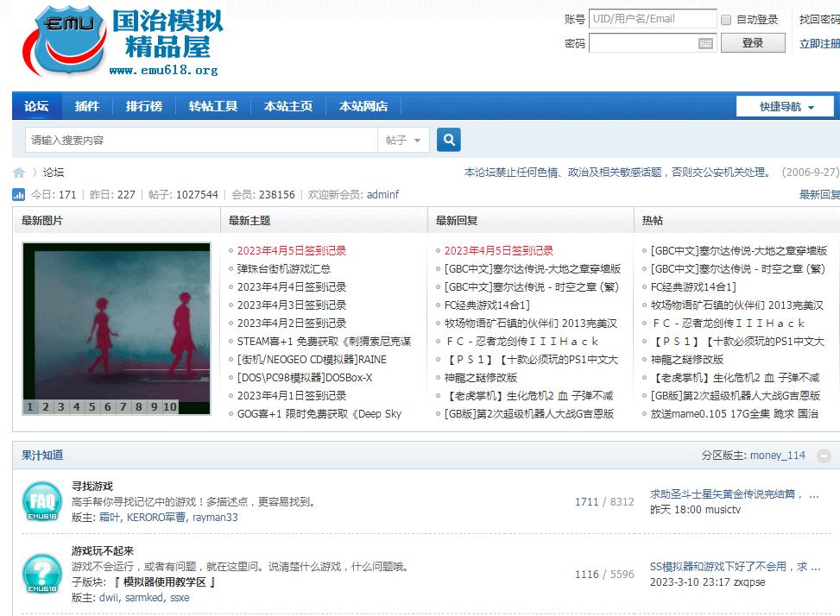
Task: Click the statistics bar chart icon
Action: pos(19,194)
